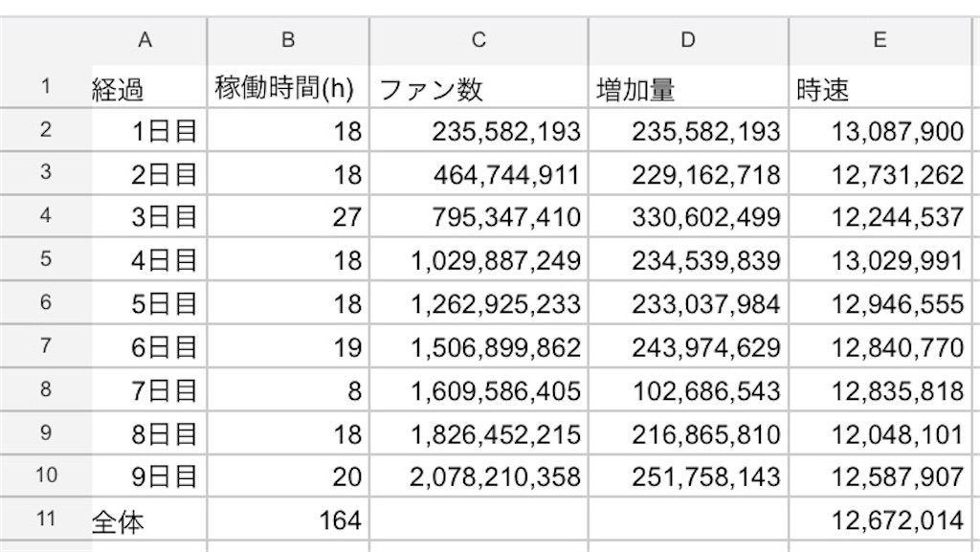Select row 1 header
980x552 pixels.
(46, 86)
